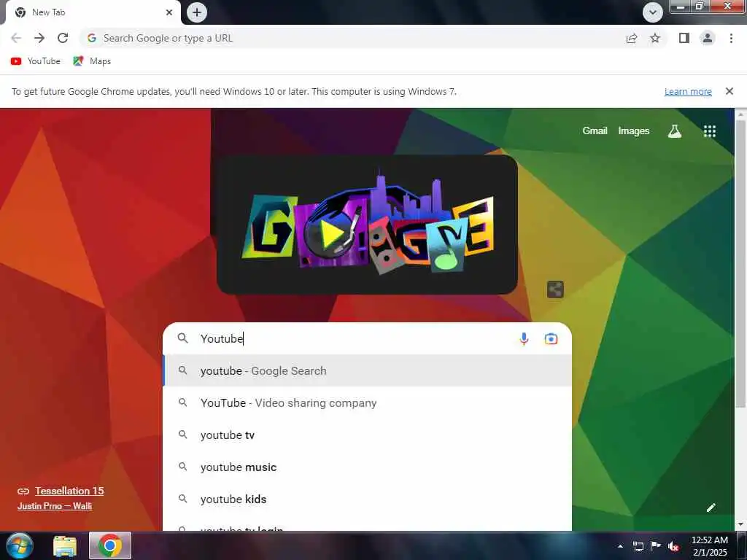Screen dimensions: 747x560
Task: Reload the current page
Action: coord(63,38)
